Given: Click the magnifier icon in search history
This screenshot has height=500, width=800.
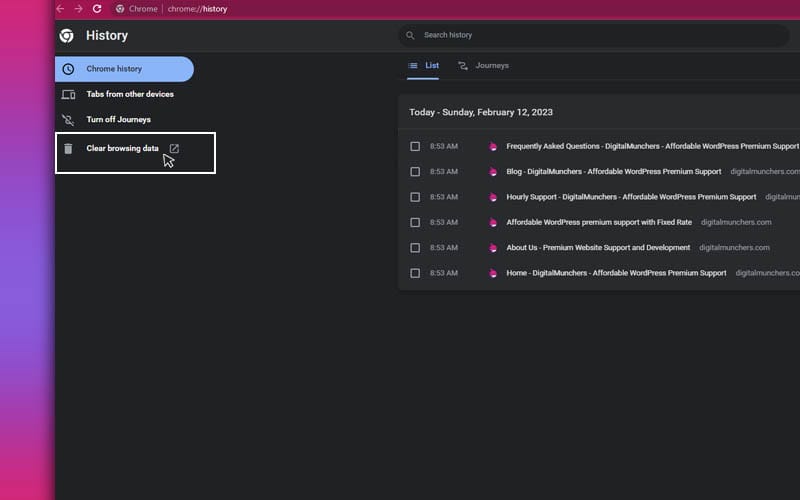Looking at the screenshot, I should (410, 36).
